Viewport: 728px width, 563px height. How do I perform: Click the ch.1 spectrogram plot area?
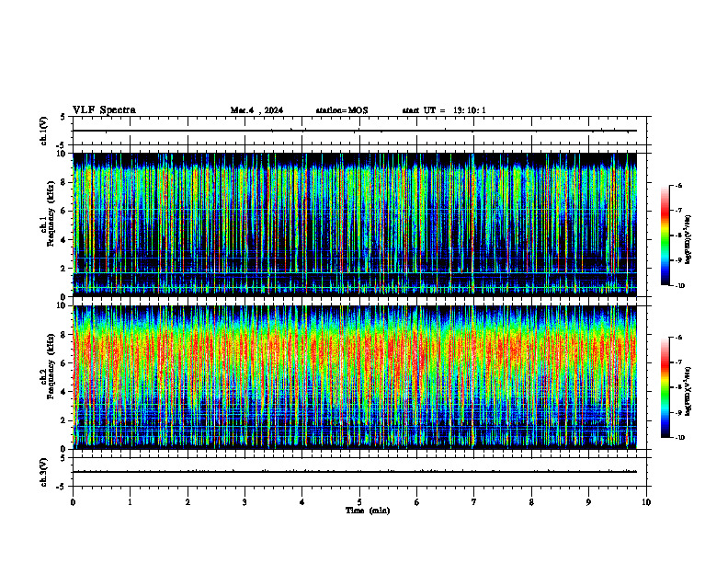(355, 224)
